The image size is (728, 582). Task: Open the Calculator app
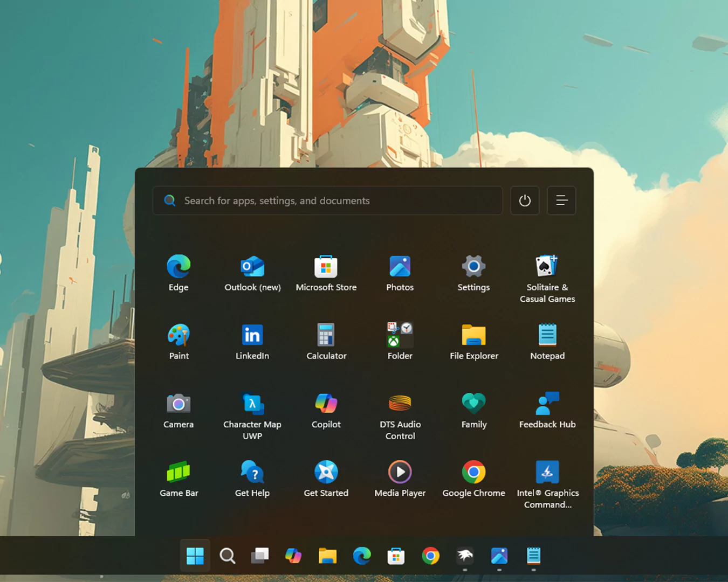pyautogui.click(x=326, y=342)
